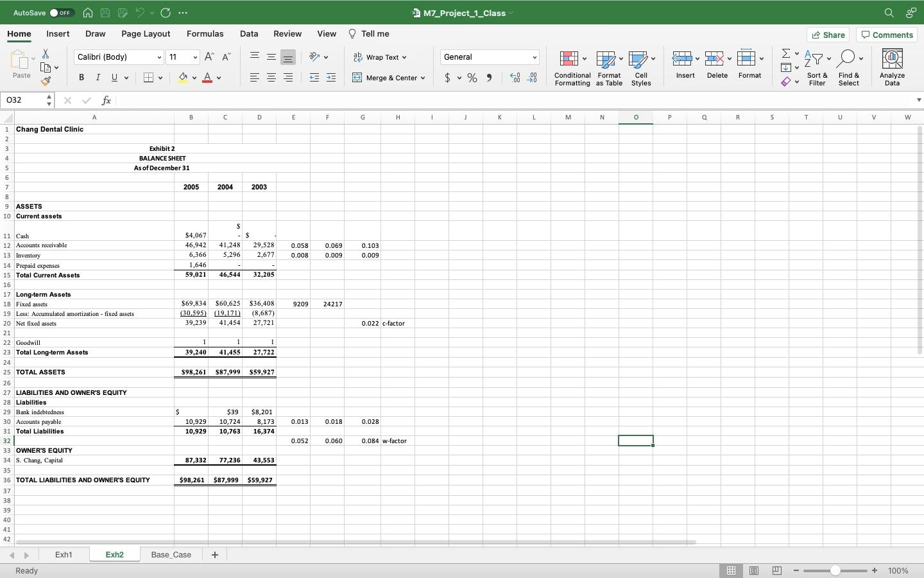Image resolution: width=924 pixels, height=578 pixels.
Task: Apply percent number style
Action: (x=472, y=78)
